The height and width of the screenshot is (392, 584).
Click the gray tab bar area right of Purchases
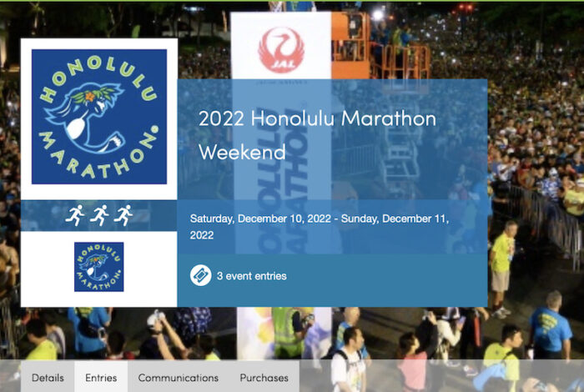(x=441, y=376)
